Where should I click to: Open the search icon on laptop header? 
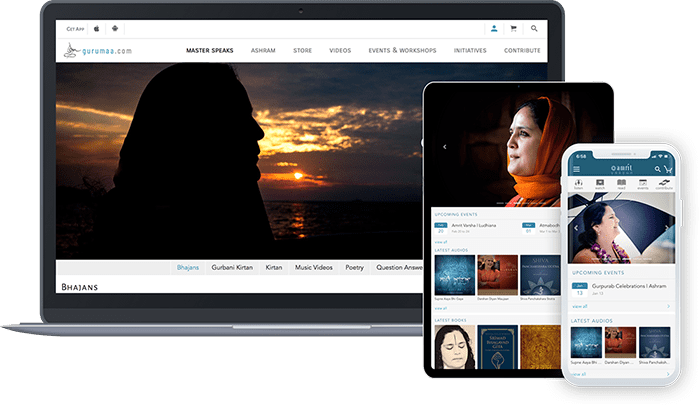pyautogui.click(x=534, y=29)
